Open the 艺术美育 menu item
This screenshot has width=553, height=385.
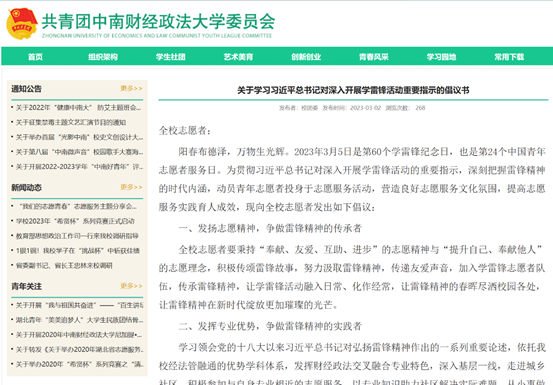tap(238, 57)
